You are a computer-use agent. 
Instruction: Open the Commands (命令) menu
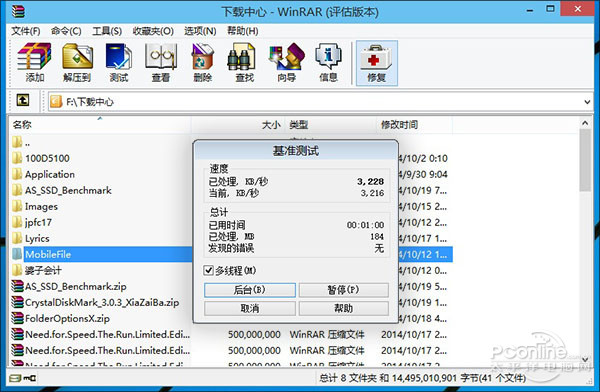pos(66,31)
